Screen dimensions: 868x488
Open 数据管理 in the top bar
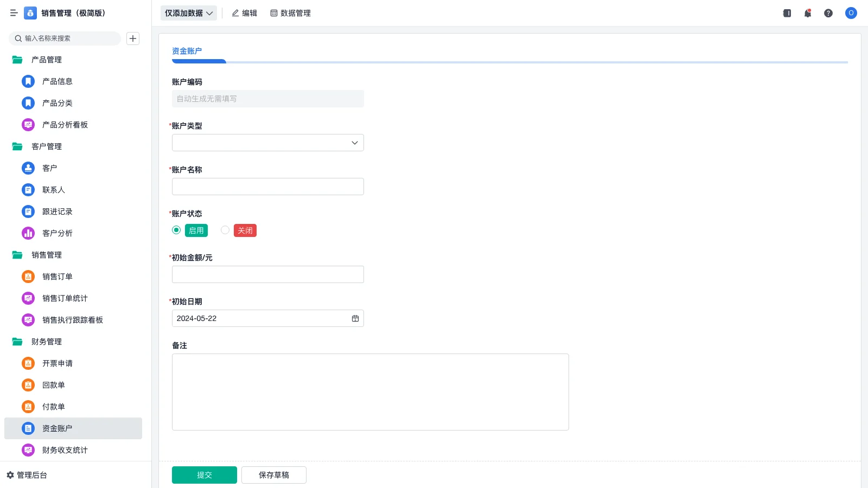coord(290,13)
